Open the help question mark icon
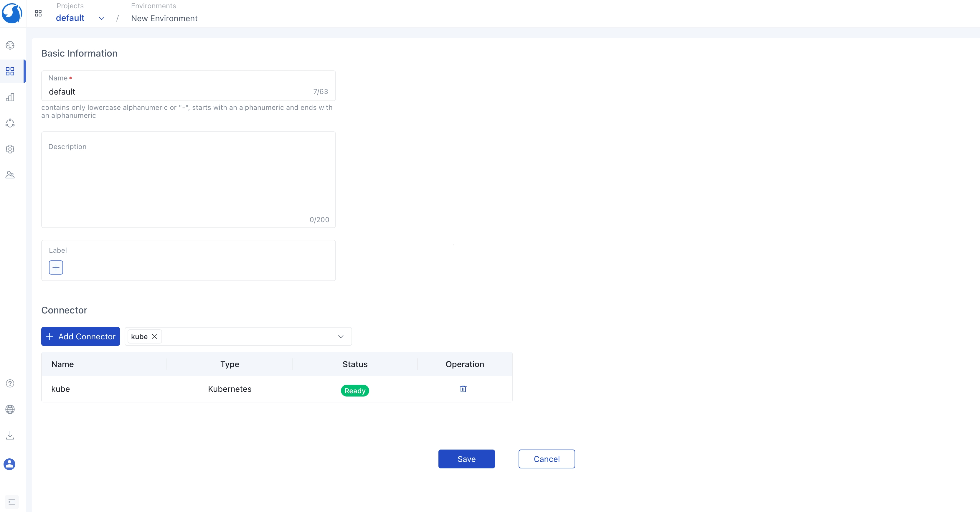Image resolution: width=980 pixels, height=512 pixels. 10,384
